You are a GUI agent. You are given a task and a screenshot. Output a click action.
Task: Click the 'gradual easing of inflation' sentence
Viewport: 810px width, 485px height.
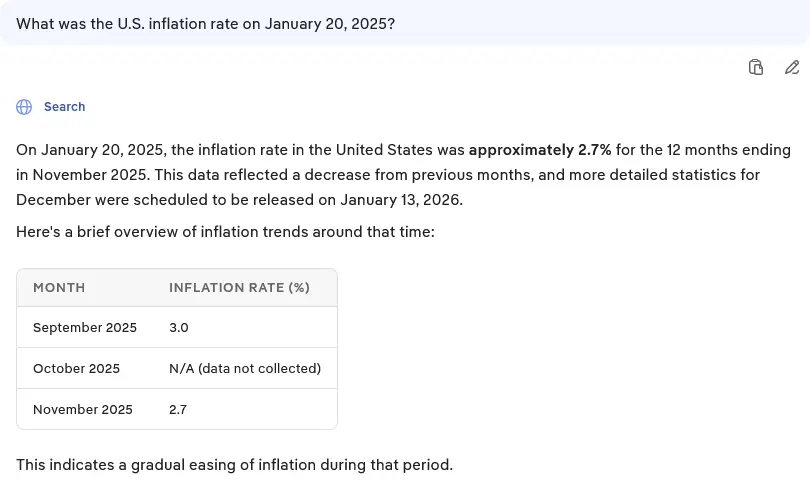point(234,465)
